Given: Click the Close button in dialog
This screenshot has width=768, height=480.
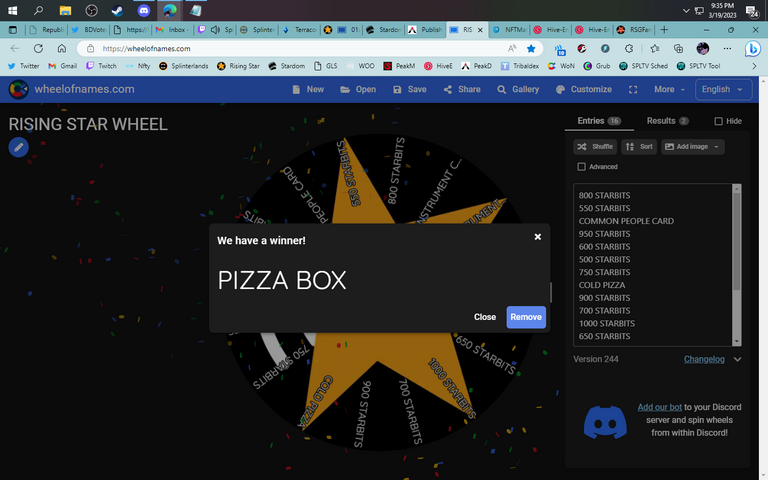Looking at the screenshot, I should click(x=484, y=317).
